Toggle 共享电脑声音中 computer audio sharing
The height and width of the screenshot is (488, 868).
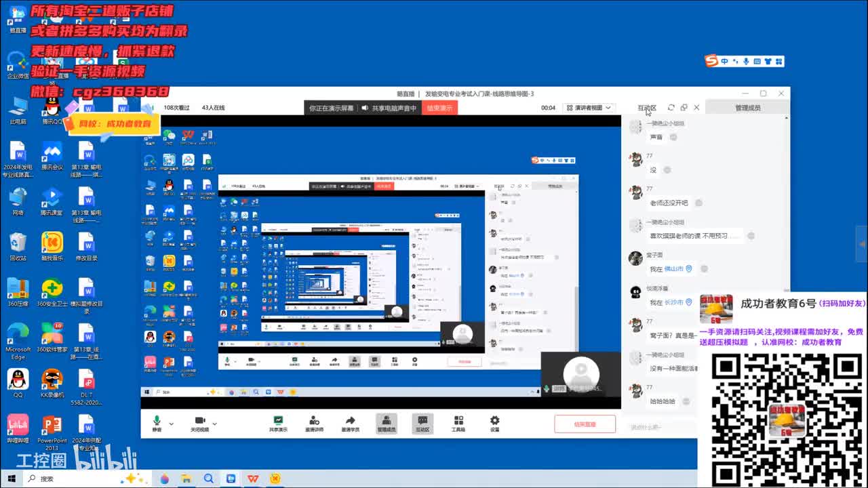389,108
